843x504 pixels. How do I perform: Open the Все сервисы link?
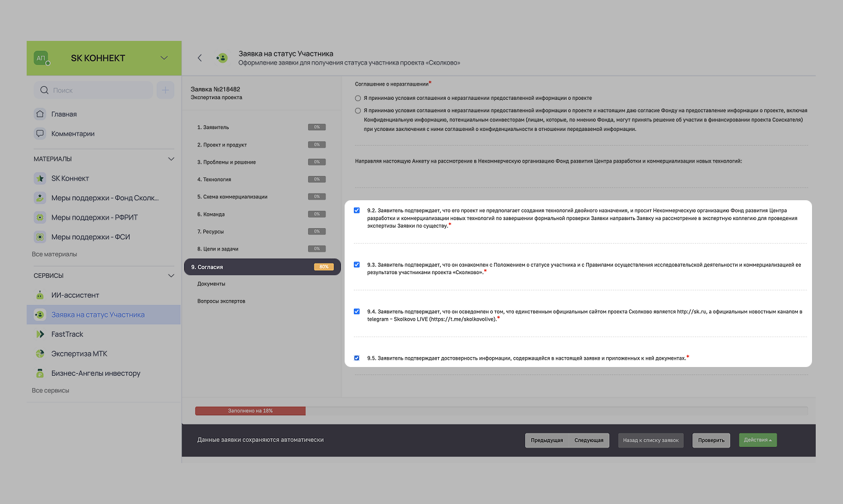click(51, 391)
